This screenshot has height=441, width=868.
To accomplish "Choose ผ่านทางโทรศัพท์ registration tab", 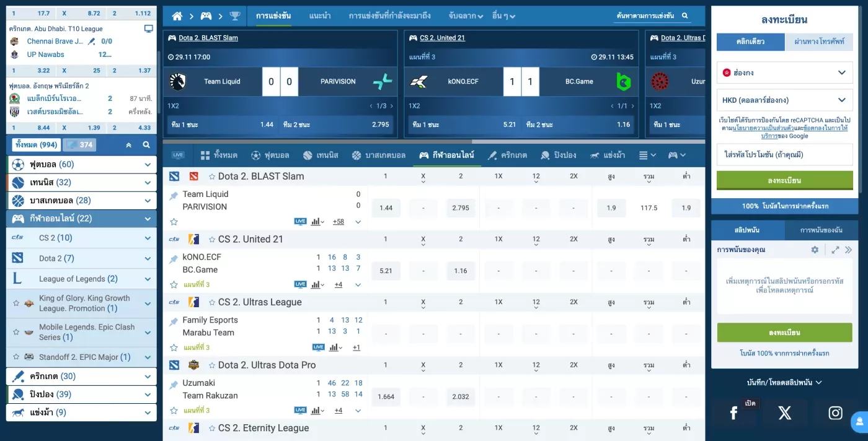I will tap(819, 41).
